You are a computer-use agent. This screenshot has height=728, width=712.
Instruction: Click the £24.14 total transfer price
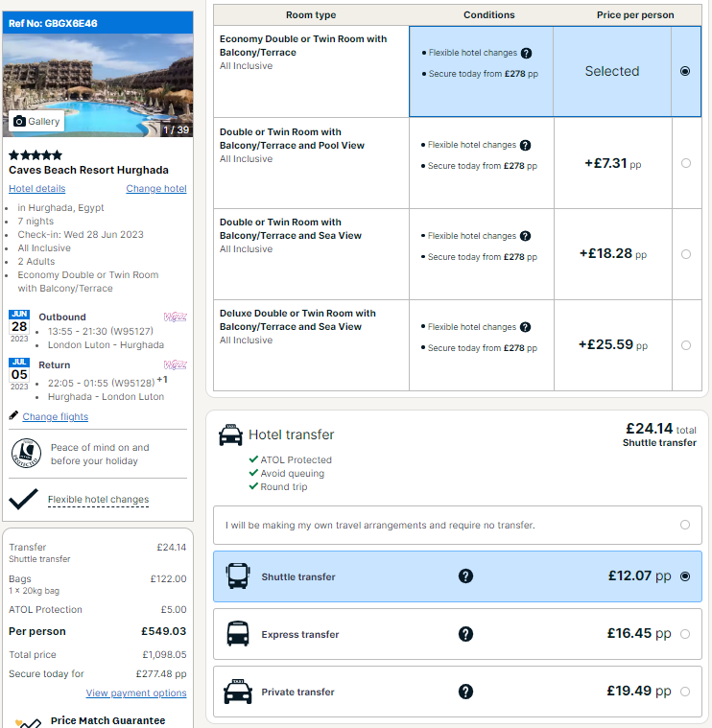coord(661,428)
